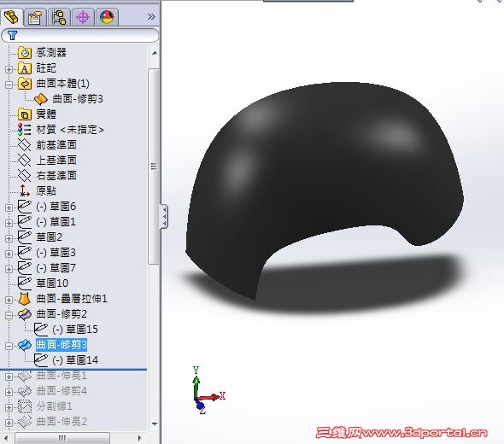Click the horizontal scrollbar right arrow

pyautogui.click(x=139, y=438)
